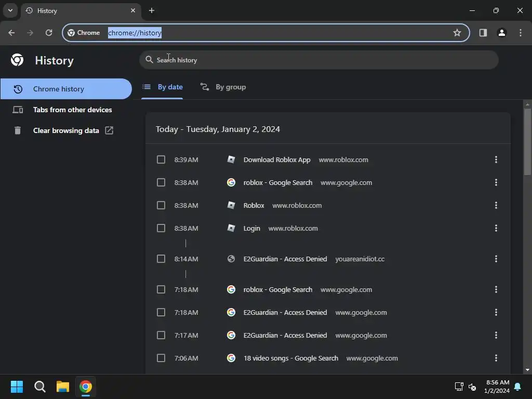Open File Explorer from taskbar
This screenshot has height=399, width=532.
tap(63, 387)
